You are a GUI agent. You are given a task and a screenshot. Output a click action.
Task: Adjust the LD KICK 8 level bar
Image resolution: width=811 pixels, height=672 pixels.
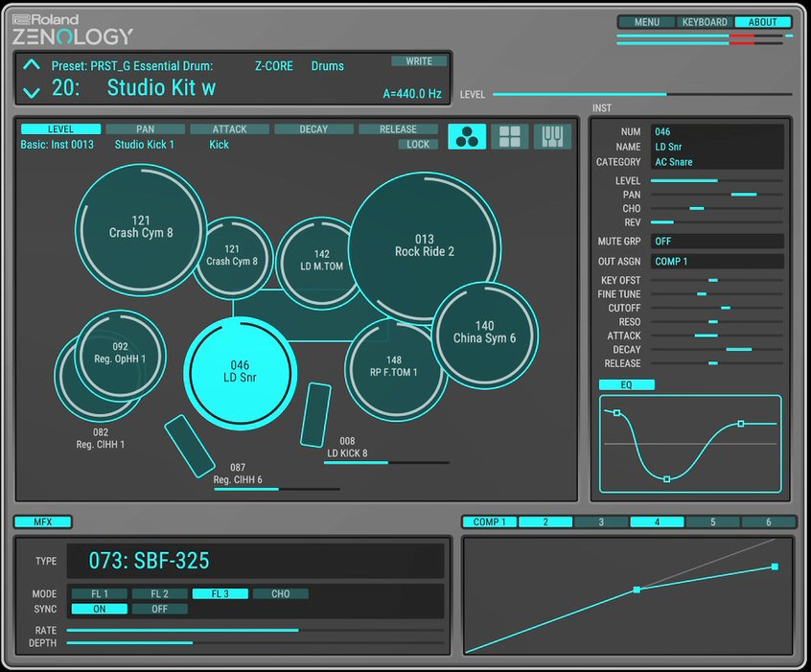point(386,462)
